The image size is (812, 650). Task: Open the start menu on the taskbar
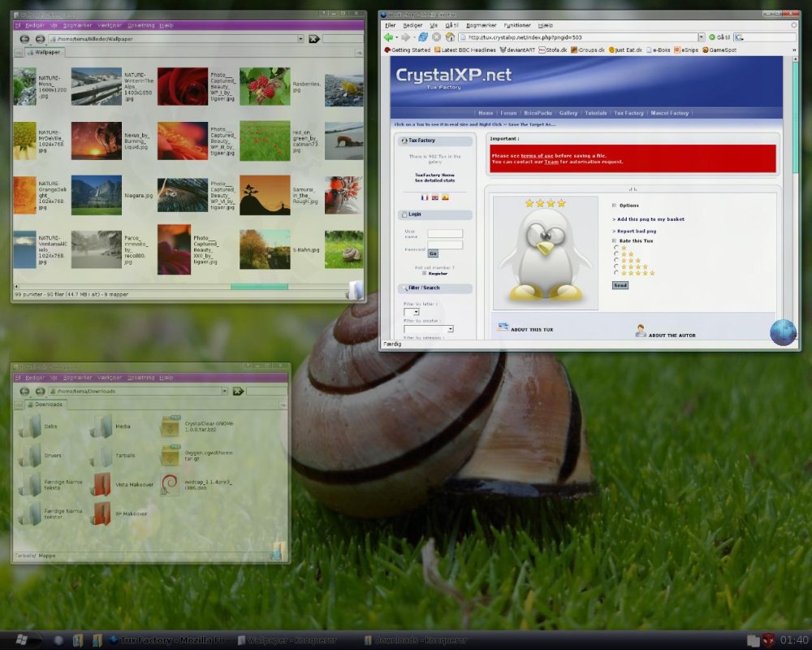click(x=21, y=640)
